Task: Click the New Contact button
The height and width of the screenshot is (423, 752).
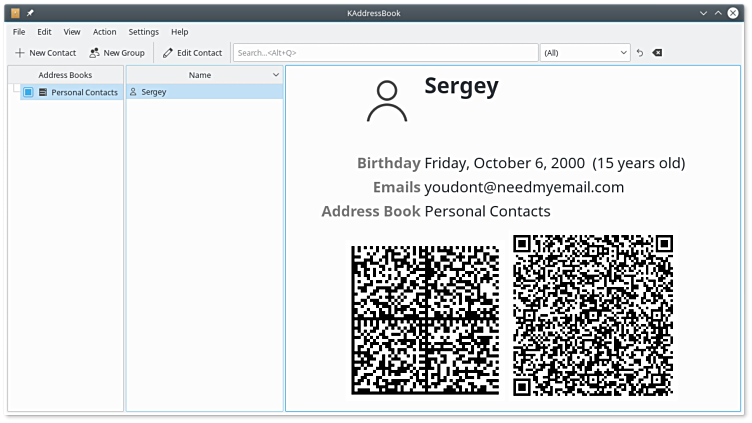Action: click(x=45, y=53)
